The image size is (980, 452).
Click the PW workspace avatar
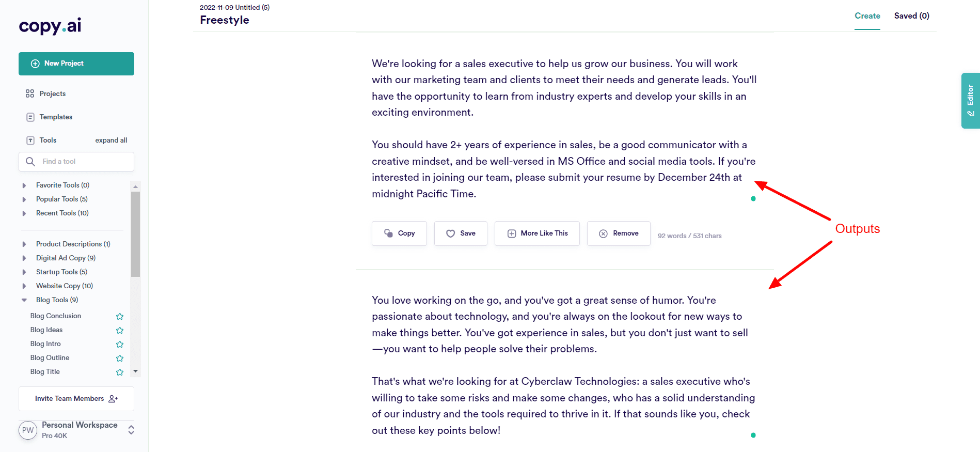pos(28,430)
